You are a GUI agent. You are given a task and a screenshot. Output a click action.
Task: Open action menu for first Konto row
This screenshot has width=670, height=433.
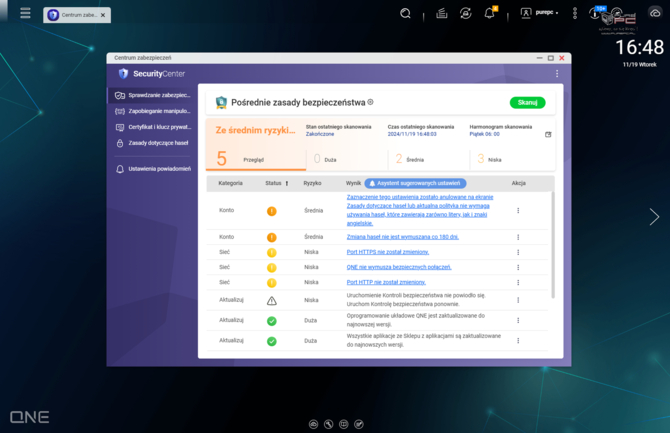click(x=518, y=210)
